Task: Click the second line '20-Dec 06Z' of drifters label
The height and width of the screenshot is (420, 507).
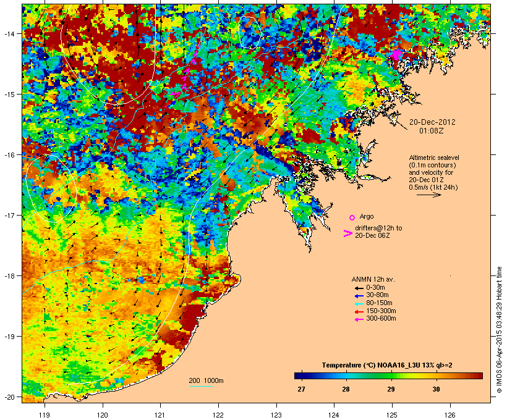Action: [x=372, y=235]
